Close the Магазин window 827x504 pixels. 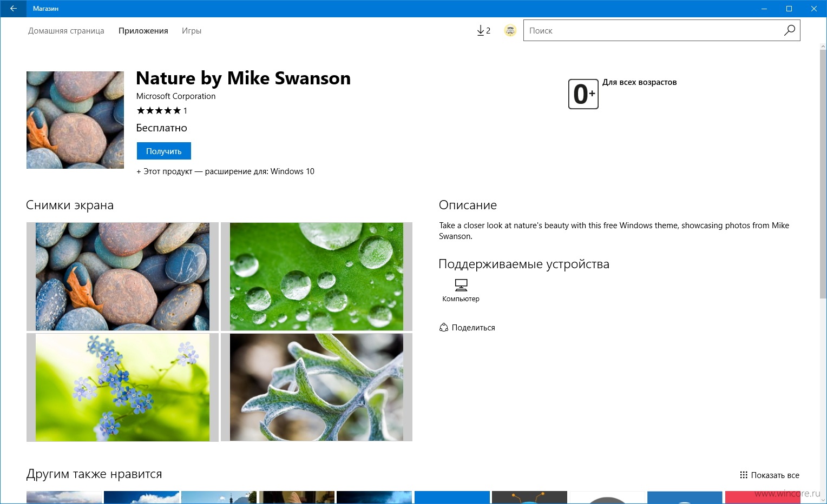[814, 9]
